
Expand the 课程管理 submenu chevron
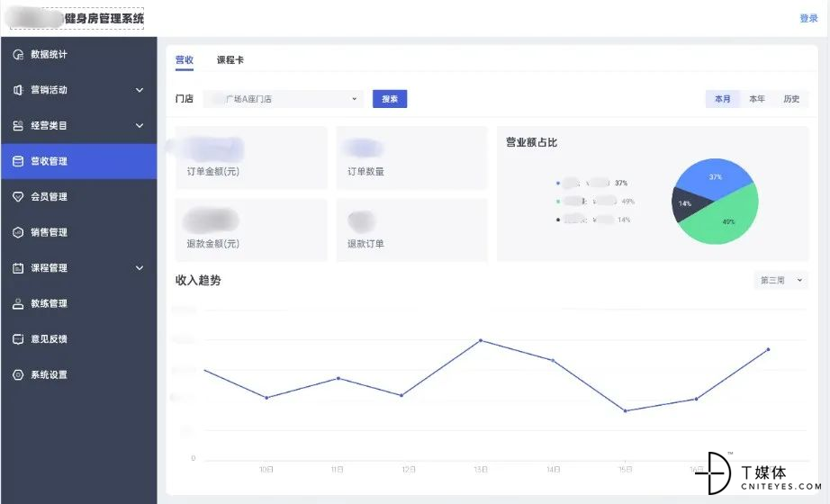pos(140,268)
